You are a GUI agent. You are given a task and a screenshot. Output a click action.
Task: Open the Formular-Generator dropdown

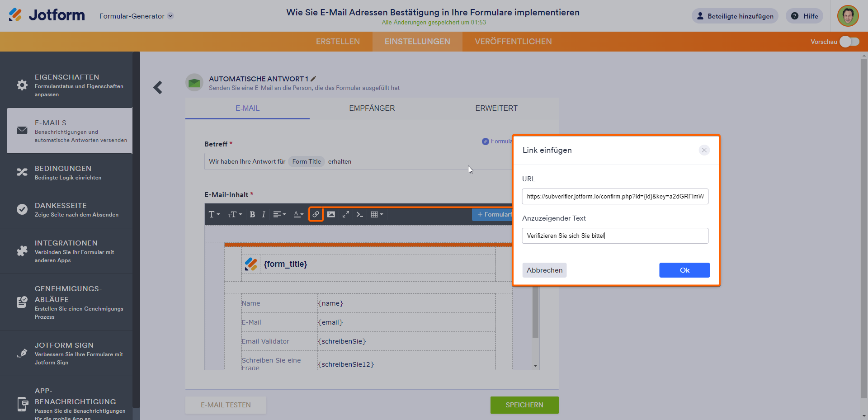[136, 16]
